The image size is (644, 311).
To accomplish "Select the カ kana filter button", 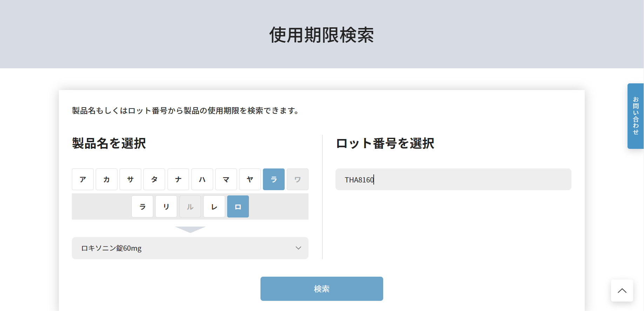I will tap(107, 179).
